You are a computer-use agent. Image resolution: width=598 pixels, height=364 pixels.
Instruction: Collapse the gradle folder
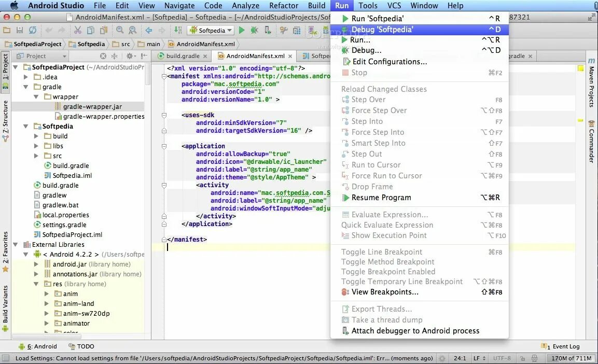26,87
